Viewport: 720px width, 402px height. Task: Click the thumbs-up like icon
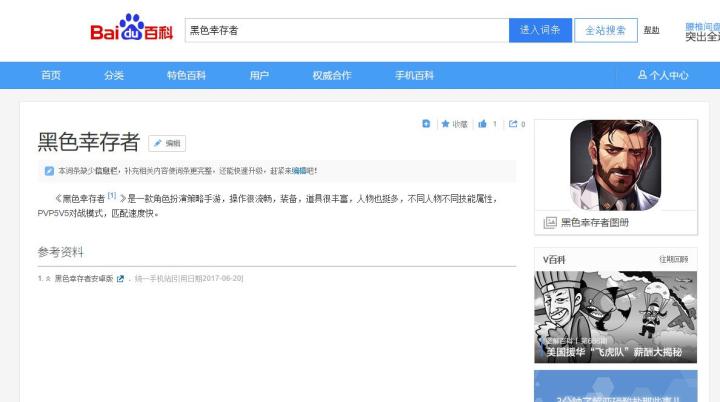coord(482,124)
